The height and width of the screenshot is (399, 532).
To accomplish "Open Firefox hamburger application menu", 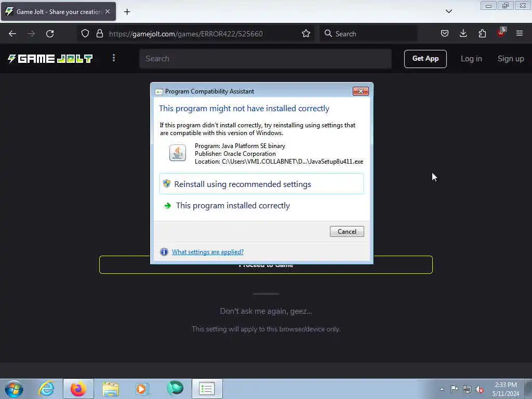I will coord(520,34).
